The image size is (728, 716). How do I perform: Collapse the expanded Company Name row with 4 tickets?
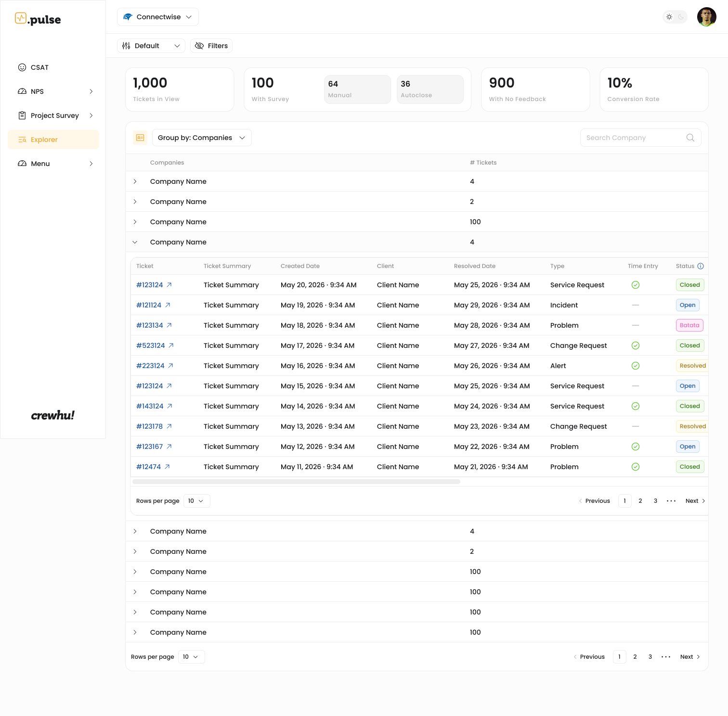[135, 242]
